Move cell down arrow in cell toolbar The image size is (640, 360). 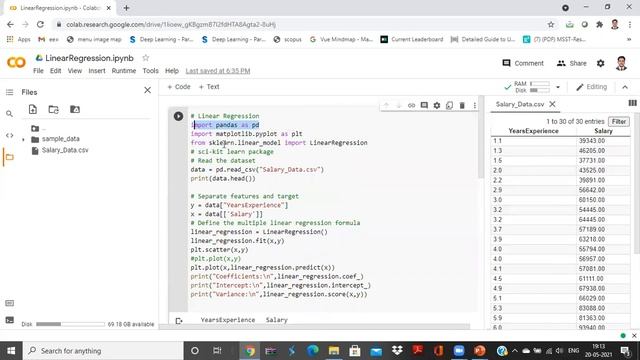[399, 105]
